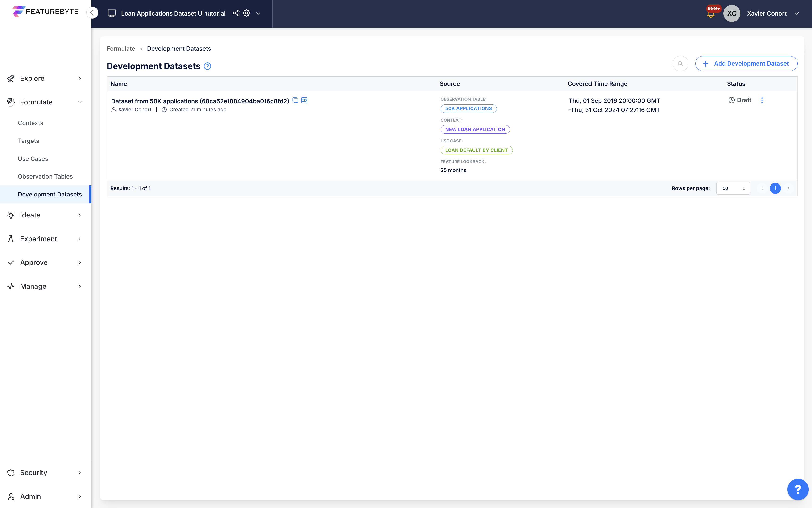
Task: Select Use Cases in sidebar
Action: (33, 158)
